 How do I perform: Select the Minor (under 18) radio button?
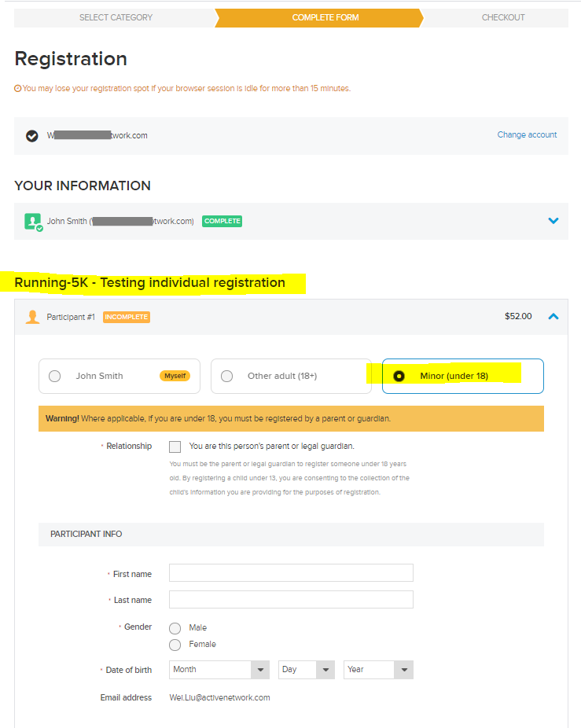click(x=399, y=376)
